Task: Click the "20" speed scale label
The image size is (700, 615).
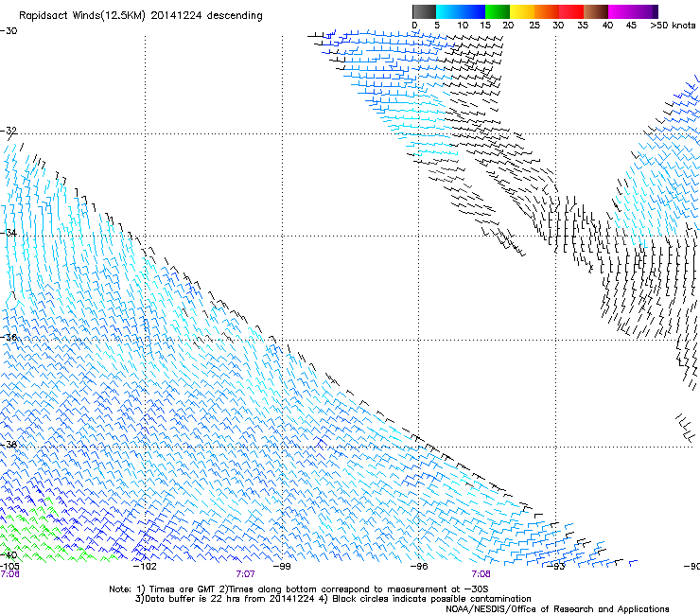Action: click(508, 26)
